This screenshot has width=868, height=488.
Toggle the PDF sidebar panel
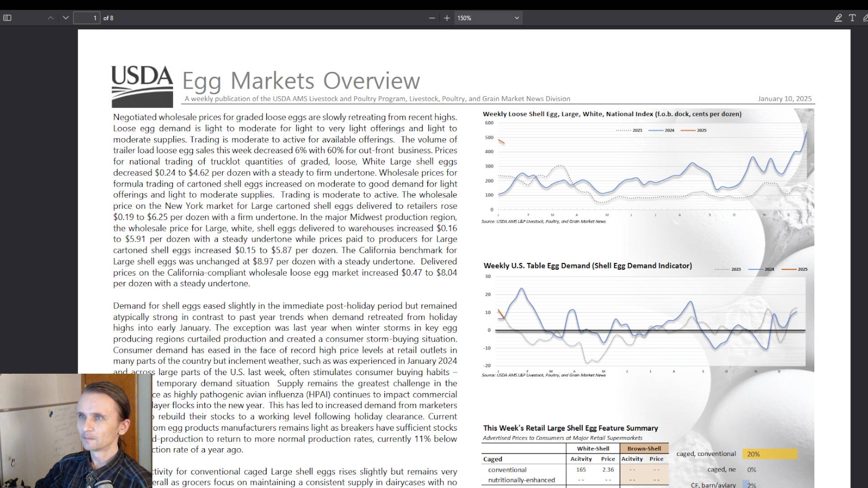pyautogui.click(x=7, y=18)
